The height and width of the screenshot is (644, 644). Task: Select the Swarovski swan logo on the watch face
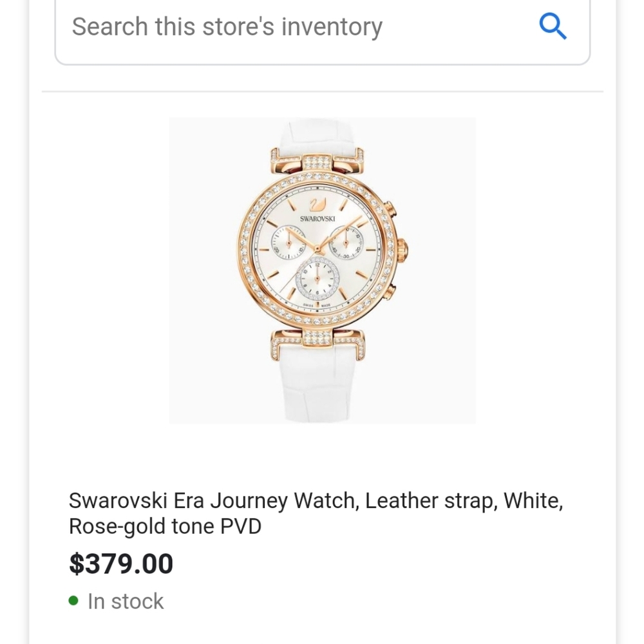click(x=319, y=207)
